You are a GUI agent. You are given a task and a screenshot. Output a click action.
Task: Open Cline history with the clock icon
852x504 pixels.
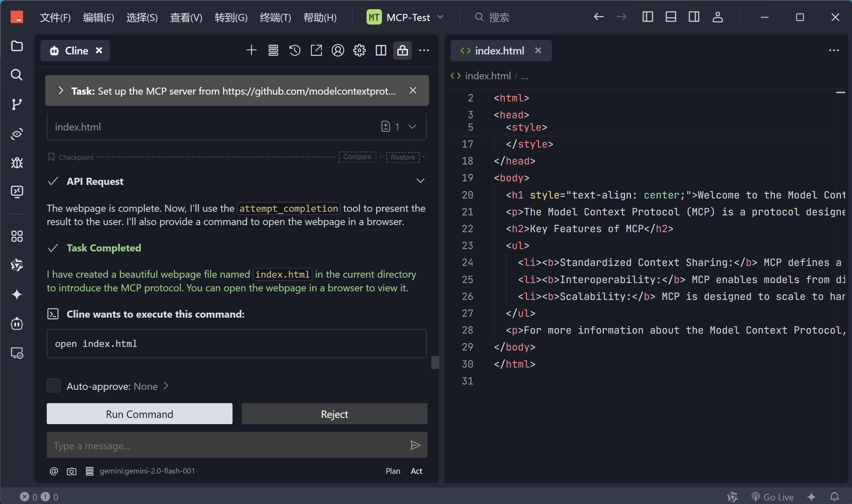pyautogui.click(x=294, y=51)
